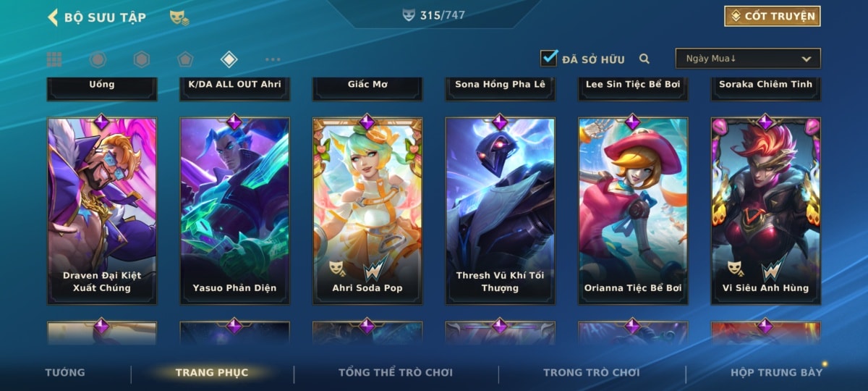The height and width of the screenshot is (391, 868).
Task: Open the Hộp Trưng Bày tab
Action: pyautogui.click(x=776, y=372)
